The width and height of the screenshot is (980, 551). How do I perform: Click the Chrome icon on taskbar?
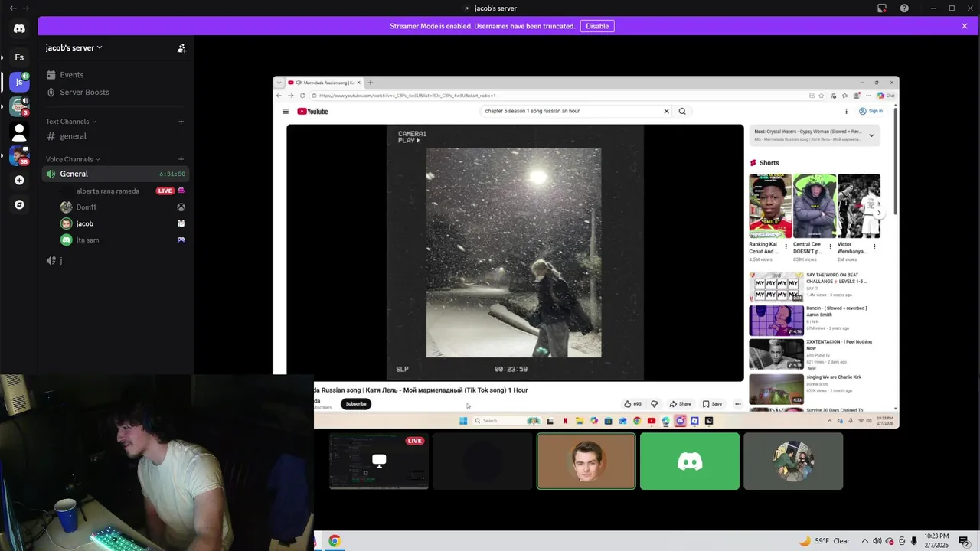335,541
